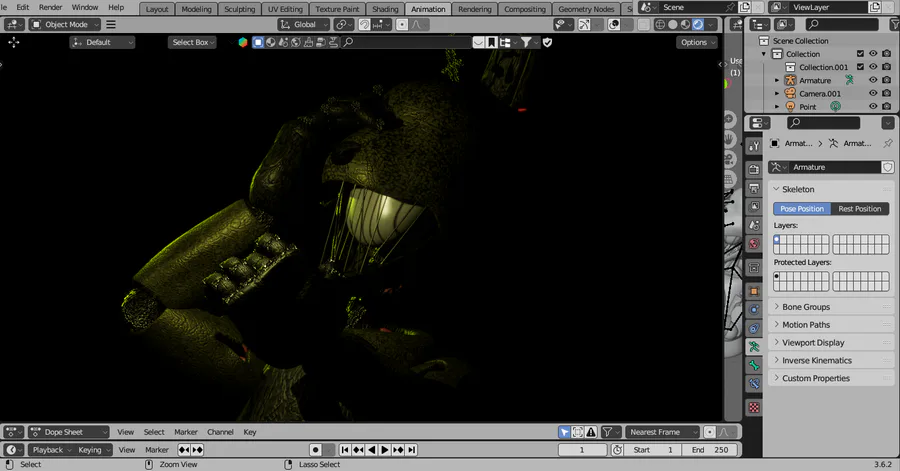Screen dimensions: 900x471
Task: Open the Render menu
Action: coord(51,7)
